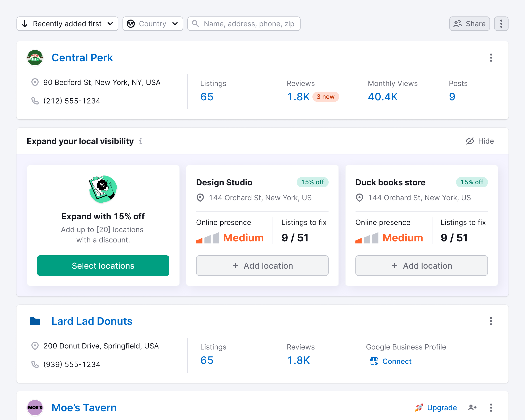
Task: Click the 15% off badge on Design Studio
Action: (312, 182)
